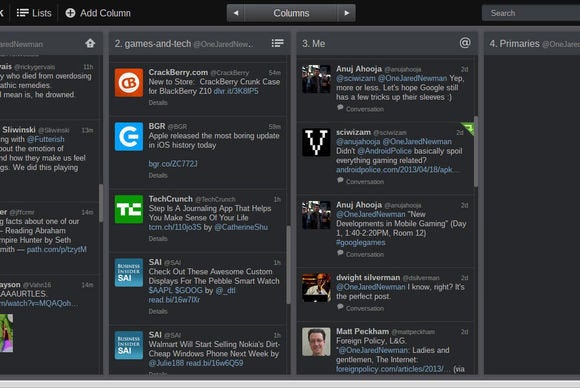The image size is (580, 388).
Task: Click the TechCrunch user name
Action: point(171,199)
